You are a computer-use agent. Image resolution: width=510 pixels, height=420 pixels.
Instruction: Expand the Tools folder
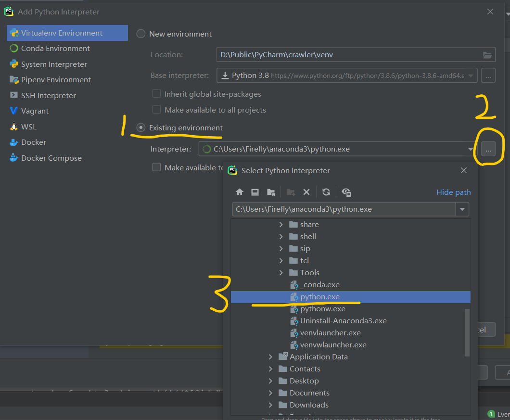click(281, 273)
